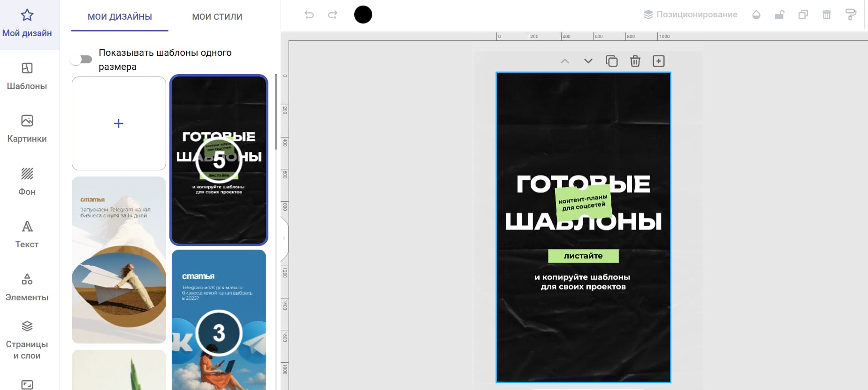
Task: Click the undo arrow icon
Action: click(x=309, y=15)
